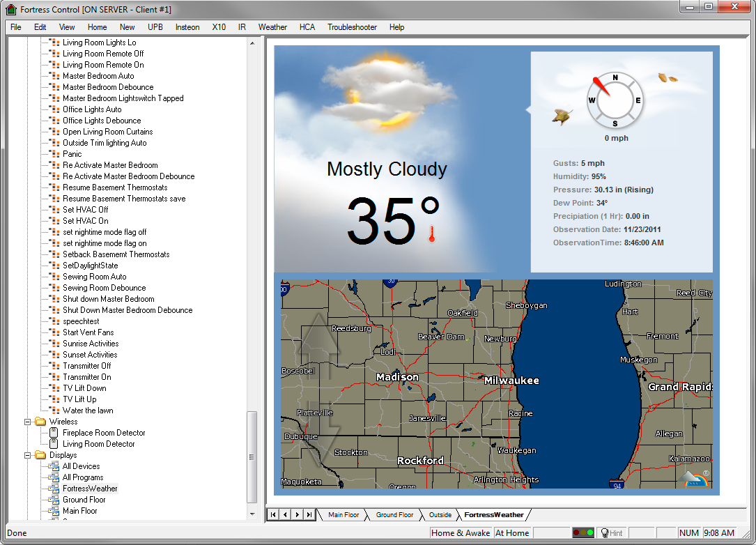Click the red-green status indicator swatch
The image size is (756, 545).
point(583,532)
